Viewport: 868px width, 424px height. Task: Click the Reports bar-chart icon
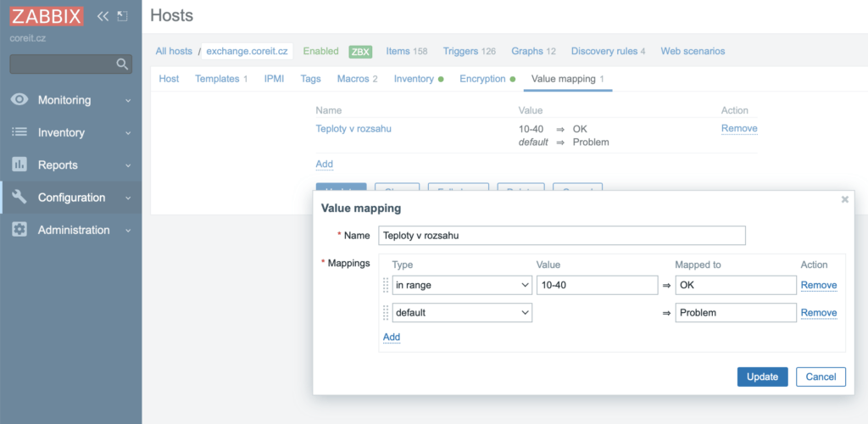tap(19, 165)
